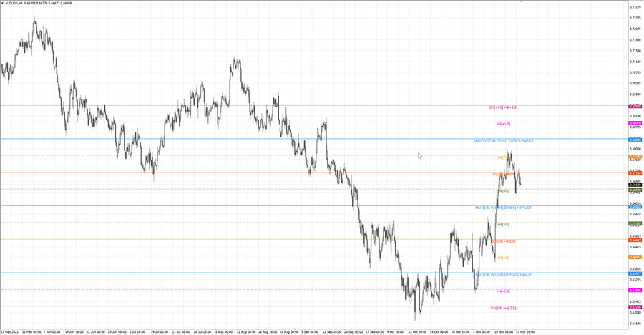Select the MN1PIVOT W1PIVOT D1RES H4RES label
Image resolution: width=644 pixels, height=335 pixels.
click(x=503, y=140)
